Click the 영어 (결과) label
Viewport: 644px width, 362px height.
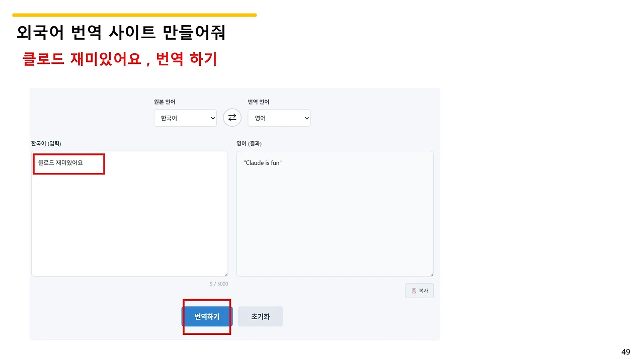249,144
